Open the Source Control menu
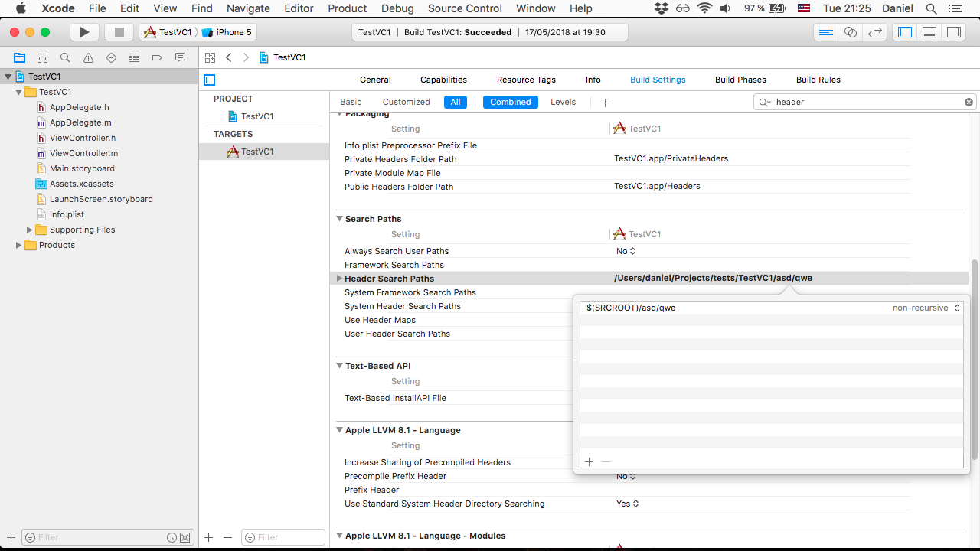This screenshot has height=551, width=980. click(x=465, y=8)
